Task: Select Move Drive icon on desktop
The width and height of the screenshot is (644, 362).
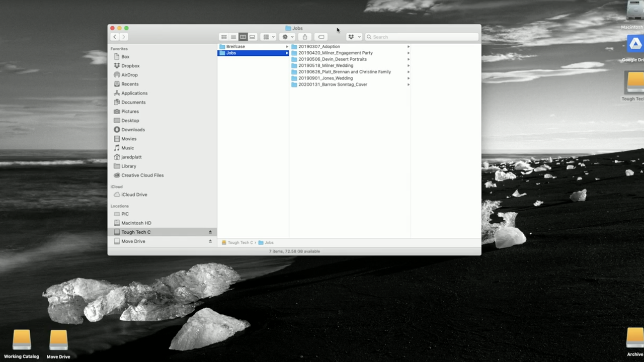Action: (58, 344)
